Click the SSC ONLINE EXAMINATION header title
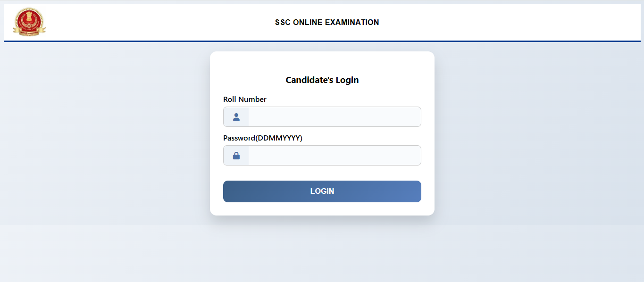This screenshot has height=282, width=644. pyautogui.click(x=327, y=22)
